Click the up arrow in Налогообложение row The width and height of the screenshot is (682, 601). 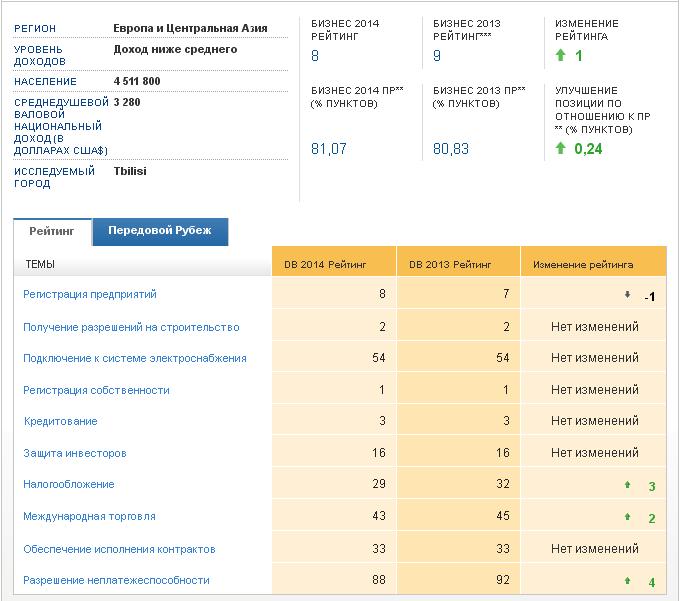tap(627, 485)
